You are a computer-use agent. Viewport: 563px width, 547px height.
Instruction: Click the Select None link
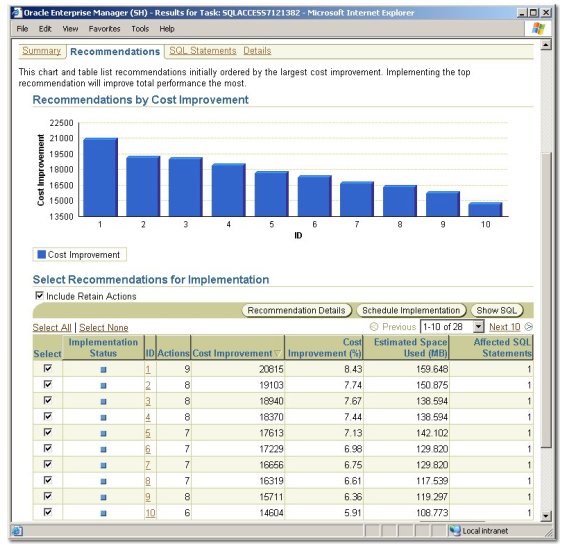[103, 328]
